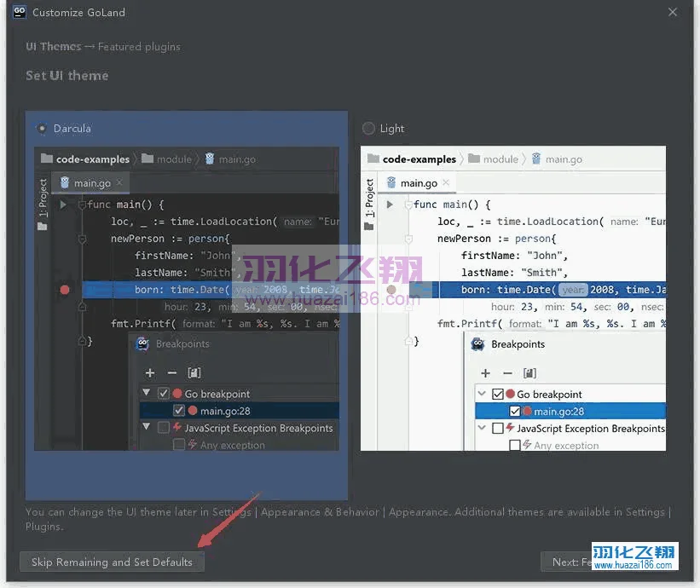Collapse JavaScript Exception Breakpoints in Darcula preview
The width and height of the screenshot is (700, 588).
[146, 426]
